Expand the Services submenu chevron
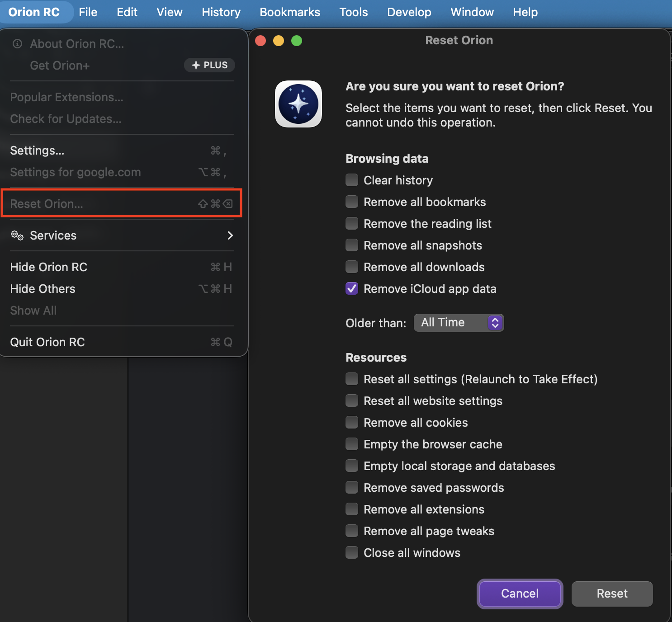The width and height of the screenshot is (672, 622). tap(230, 236)
